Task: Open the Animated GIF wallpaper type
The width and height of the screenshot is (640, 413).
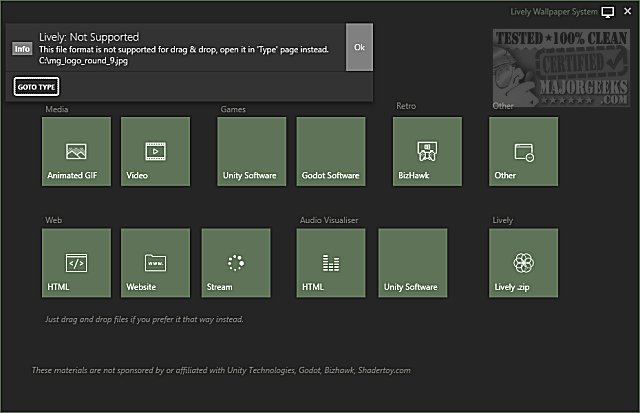Action: coord(77,151)
